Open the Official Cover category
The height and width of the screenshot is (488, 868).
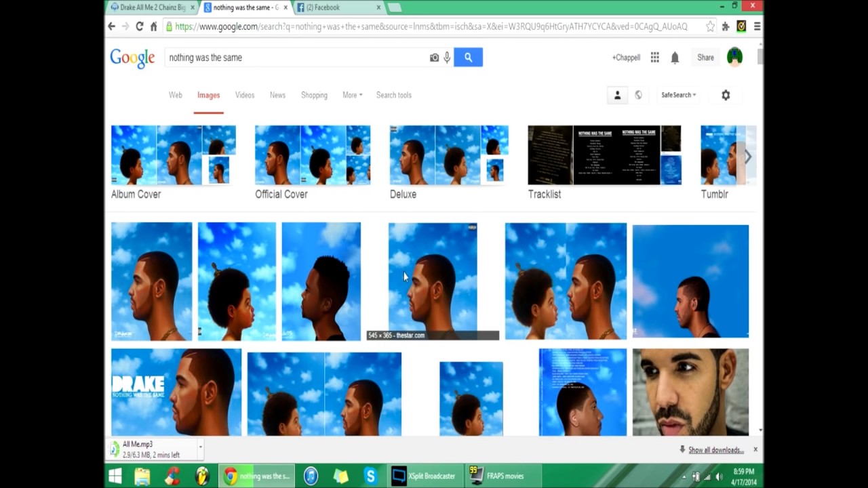coord(313,163)
